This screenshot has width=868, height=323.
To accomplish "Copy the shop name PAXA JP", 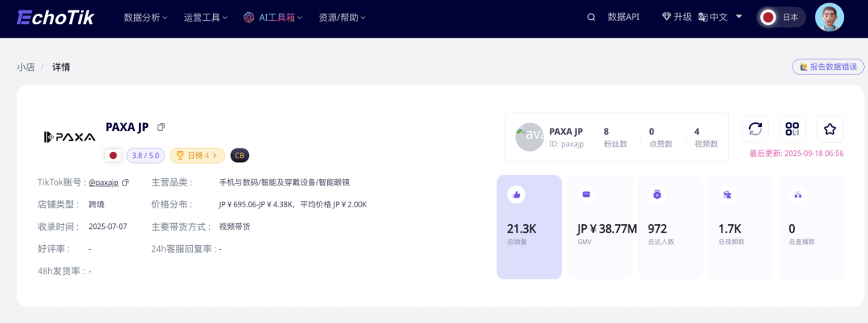I will tap(161, 127).
